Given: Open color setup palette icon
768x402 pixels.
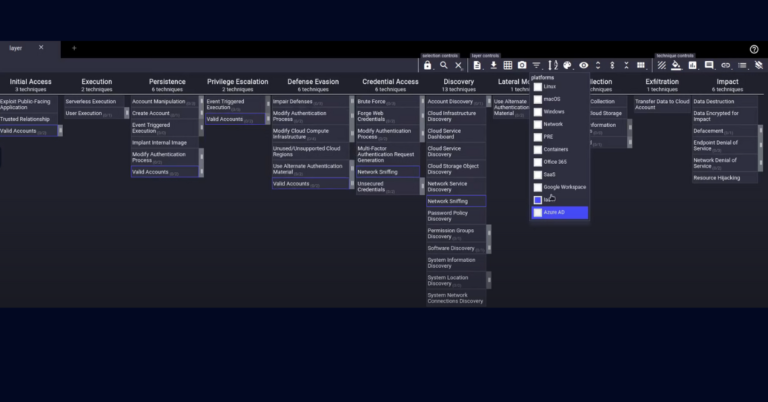Looking at the screenshot, I should 567,65.
